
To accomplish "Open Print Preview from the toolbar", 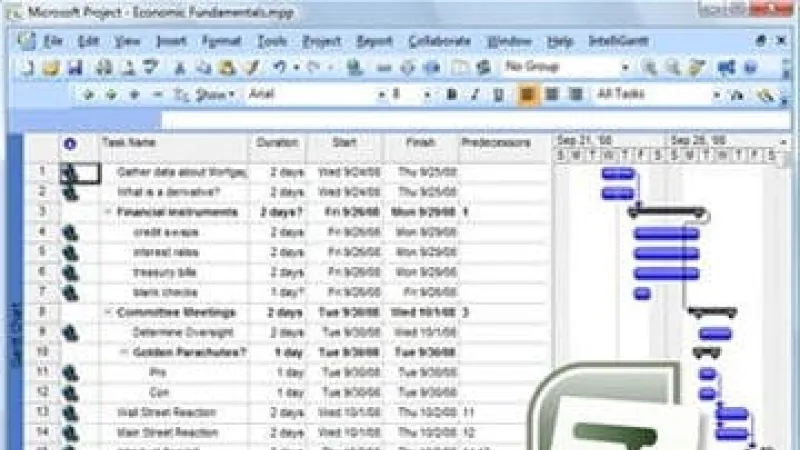I will coord(128,67).
